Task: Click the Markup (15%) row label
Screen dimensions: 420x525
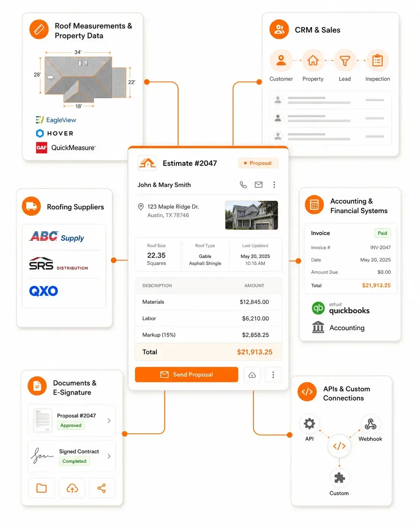Action: (159, 335)
